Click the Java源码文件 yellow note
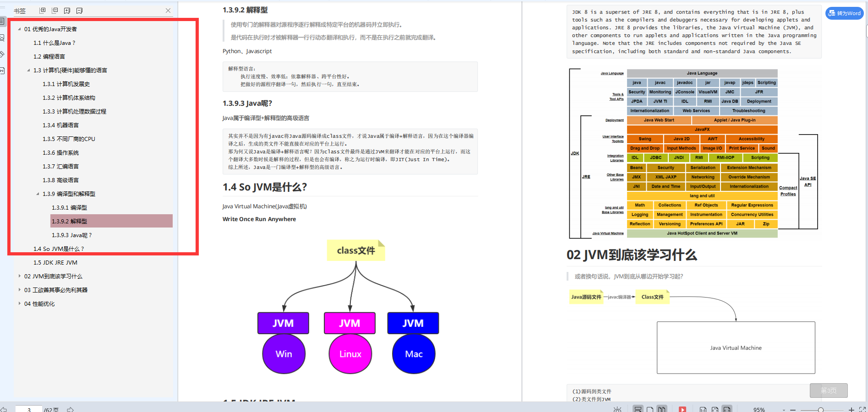 [586, 297]
